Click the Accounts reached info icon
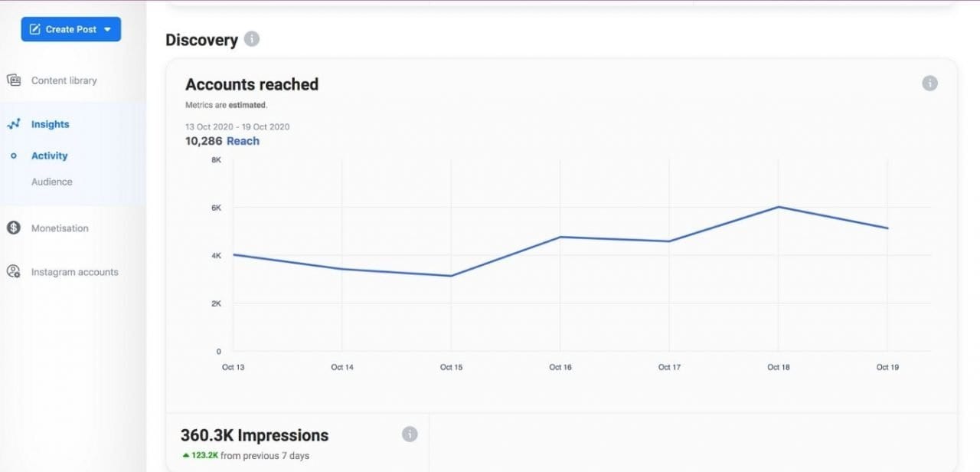The image size is (980, 472). pyautogui.click(x=929, y=83)
